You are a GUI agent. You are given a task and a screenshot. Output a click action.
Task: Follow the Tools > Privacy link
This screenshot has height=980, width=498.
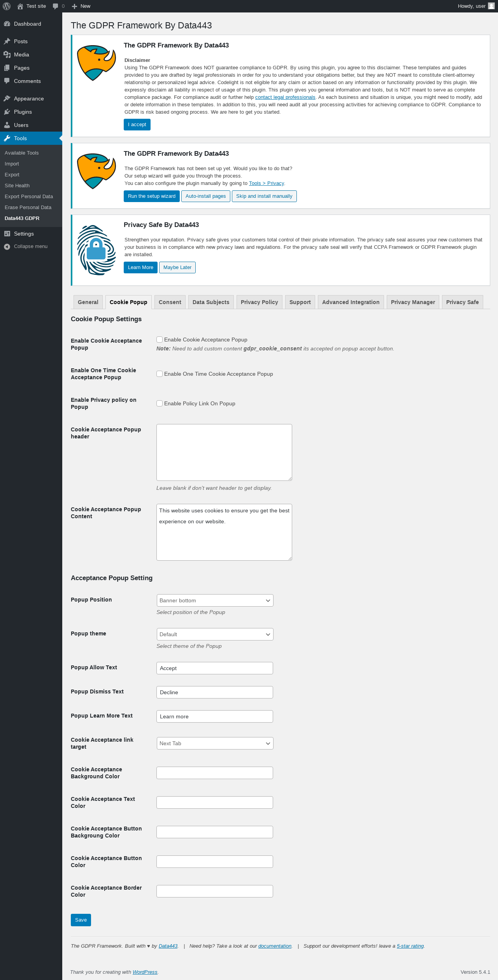(x=267, y=183)
